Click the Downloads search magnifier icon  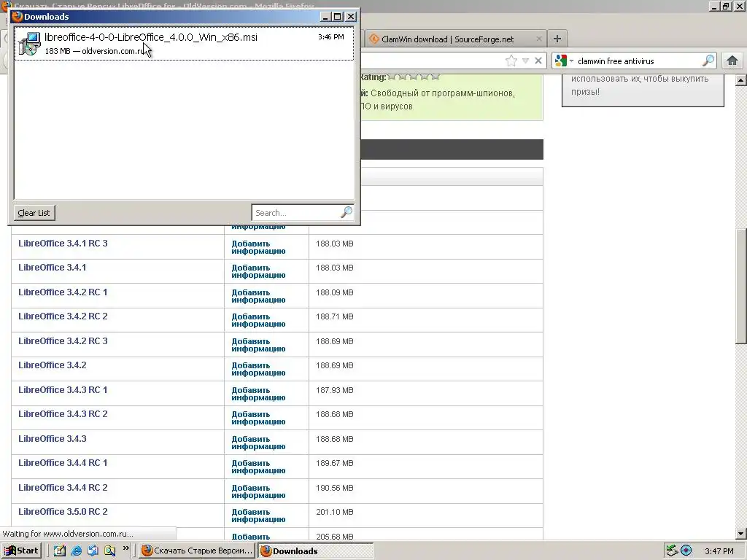coord(347,212)
